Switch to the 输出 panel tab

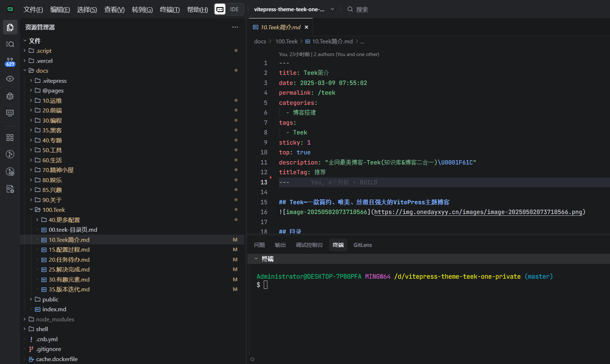coord(280,245)
